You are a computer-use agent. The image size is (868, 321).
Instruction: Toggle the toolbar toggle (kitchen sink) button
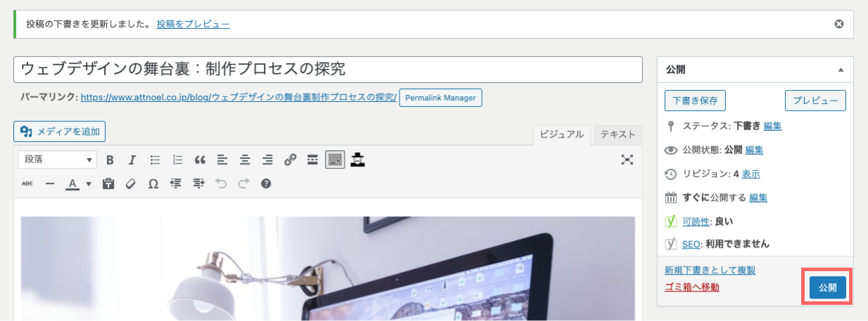(x=335, y=160)
